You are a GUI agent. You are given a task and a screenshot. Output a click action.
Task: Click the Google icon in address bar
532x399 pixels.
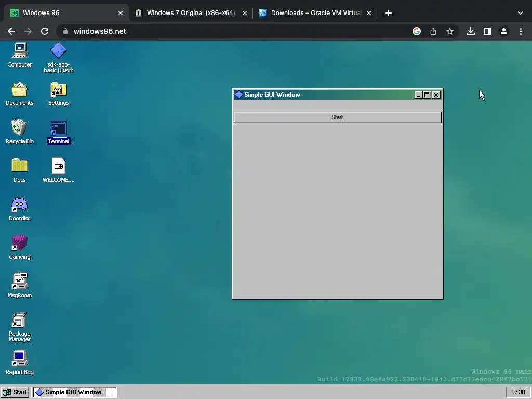pos(417,31)
